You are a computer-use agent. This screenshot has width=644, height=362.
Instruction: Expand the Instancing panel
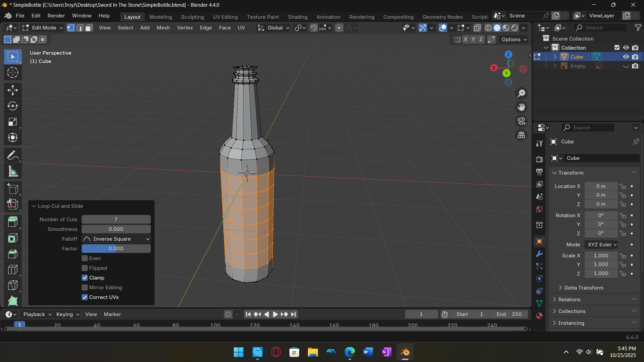pyautogui.click(x=571, y=323)
